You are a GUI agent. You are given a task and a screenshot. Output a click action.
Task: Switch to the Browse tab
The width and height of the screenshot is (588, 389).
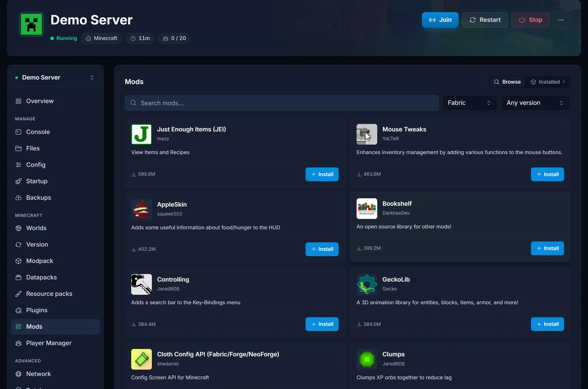click(507, 82)
